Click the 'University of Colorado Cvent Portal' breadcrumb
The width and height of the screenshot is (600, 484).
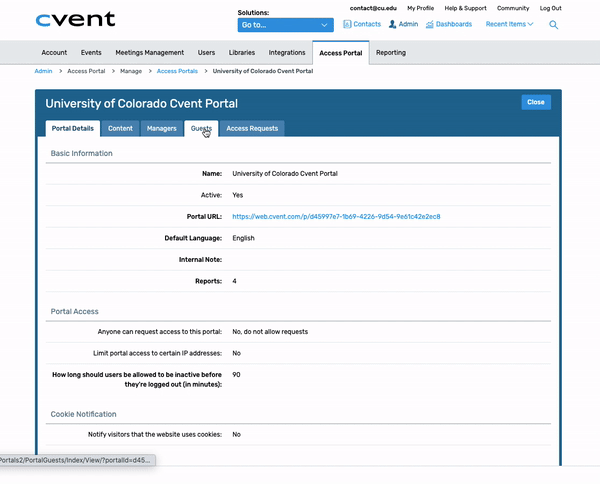[263, 71]
